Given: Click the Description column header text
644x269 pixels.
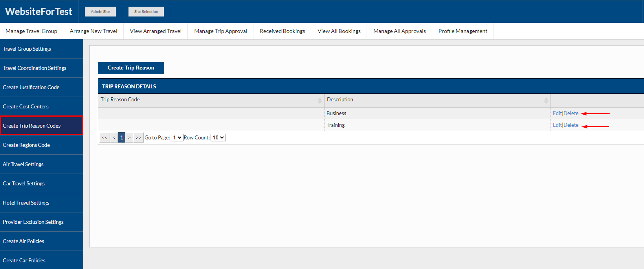Looking at the screenshot, I should [340, 100].
